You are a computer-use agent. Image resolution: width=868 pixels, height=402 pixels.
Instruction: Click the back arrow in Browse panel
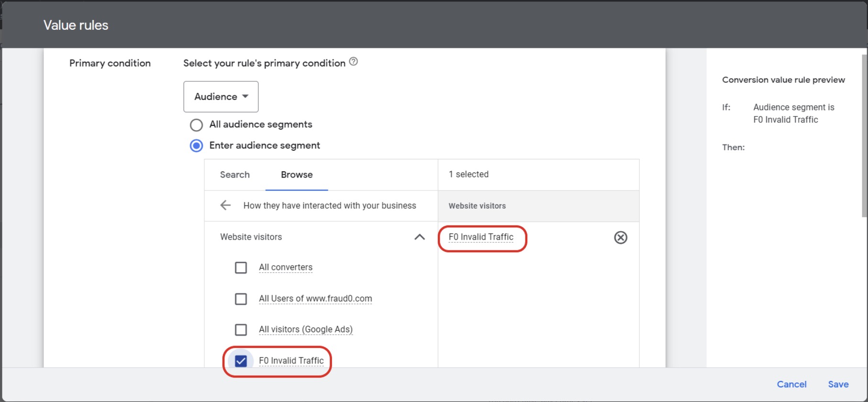click(225, 205)
